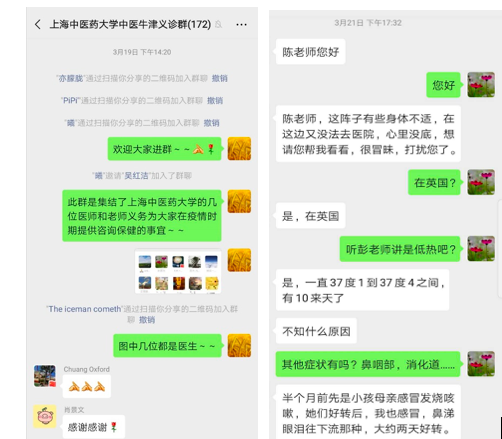
Task: Tap the 听彭老师讲是低热吧？ green bubble
Action: point(400,249)
